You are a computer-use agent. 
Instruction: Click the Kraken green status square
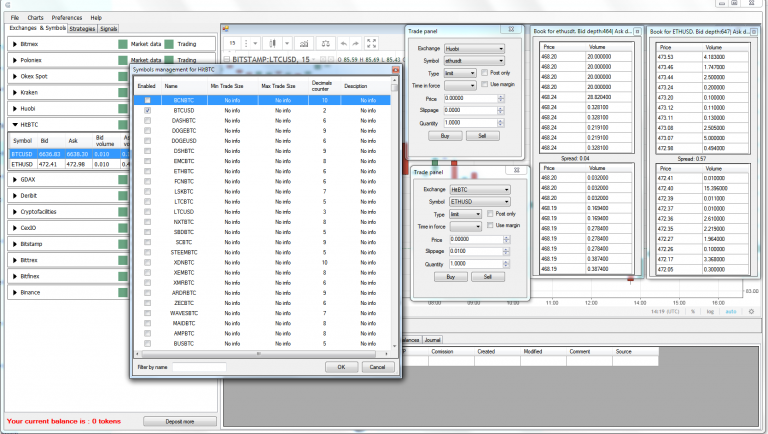pyautogui.click(x=123, y=92)
